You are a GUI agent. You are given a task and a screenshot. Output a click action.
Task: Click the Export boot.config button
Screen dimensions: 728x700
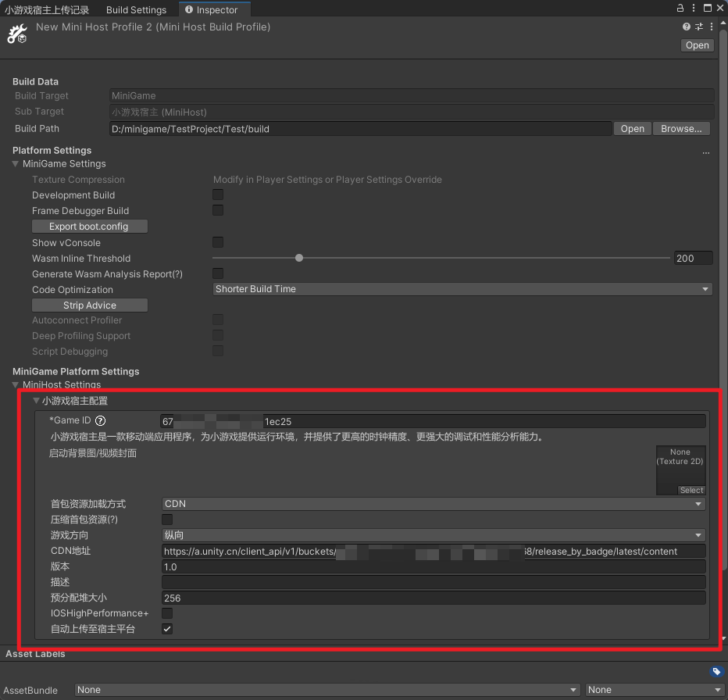click(x=89, y=227)
